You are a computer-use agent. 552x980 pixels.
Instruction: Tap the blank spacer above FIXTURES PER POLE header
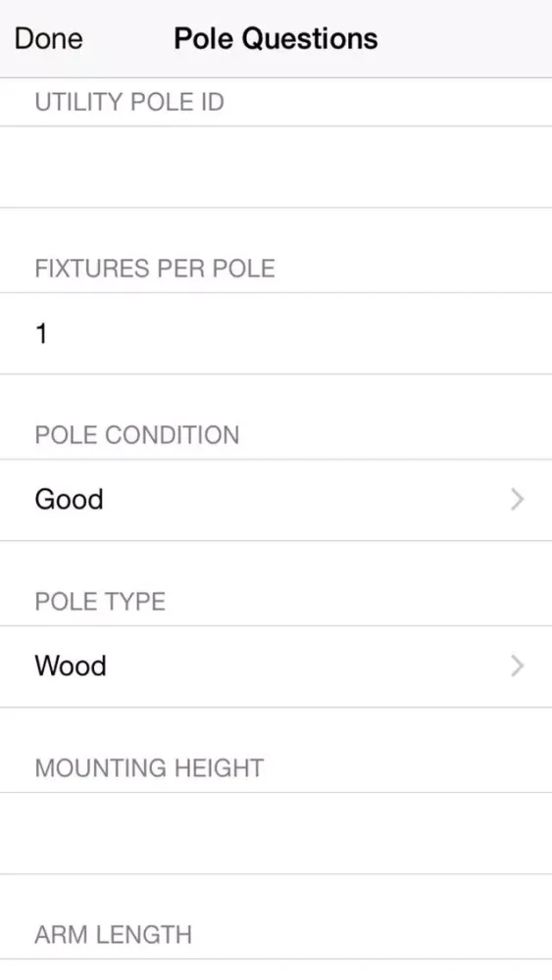(x=276, y=229)
